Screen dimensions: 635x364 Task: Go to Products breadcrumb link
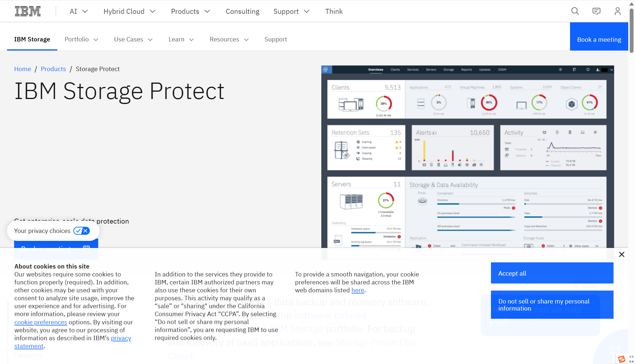(53, 69)
